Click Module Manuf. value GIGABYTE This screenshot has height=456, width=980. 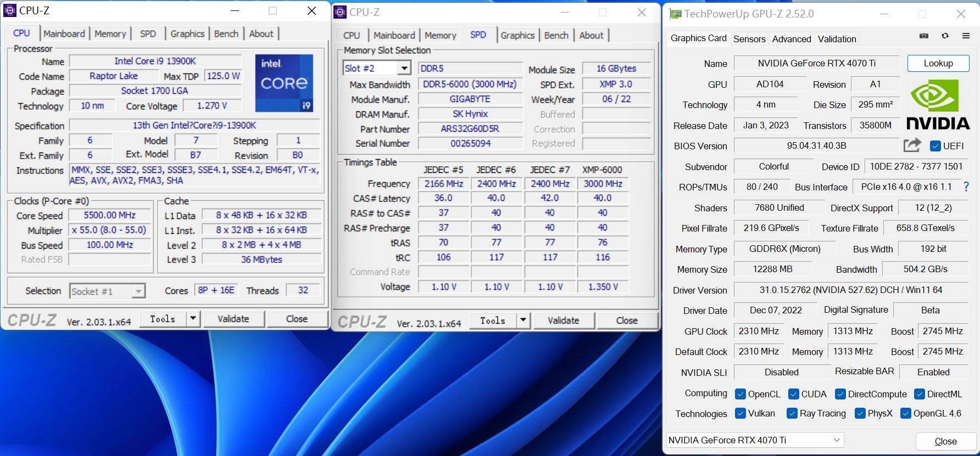(470, 99)
